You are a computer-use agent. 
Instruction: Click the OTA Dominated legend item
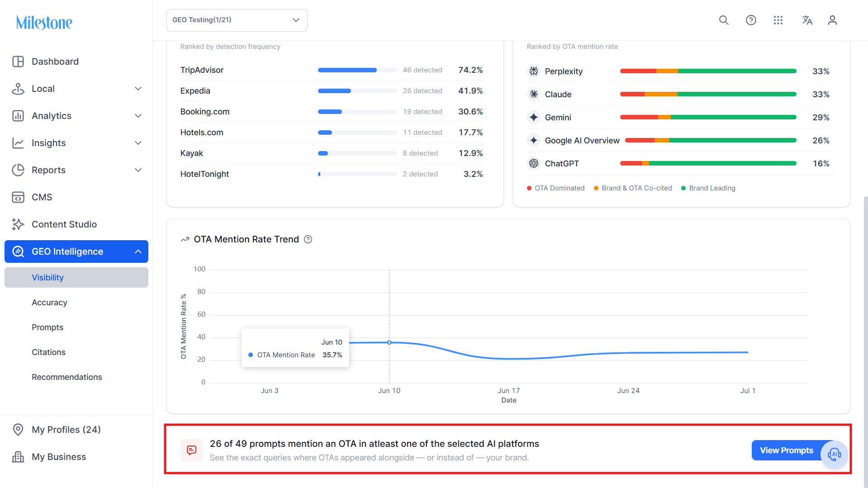coord(556,188)
